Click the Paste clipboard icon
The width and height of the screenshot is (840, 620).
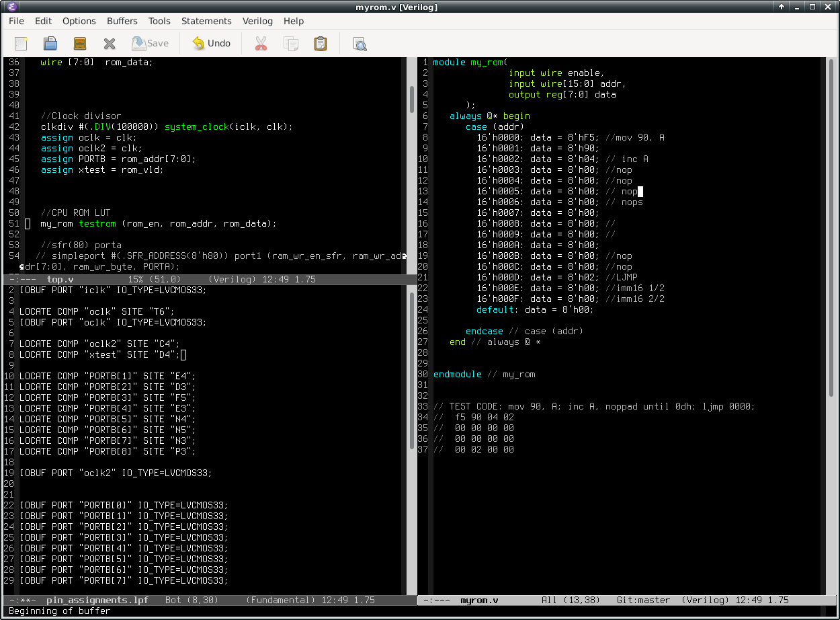point(321,44)
